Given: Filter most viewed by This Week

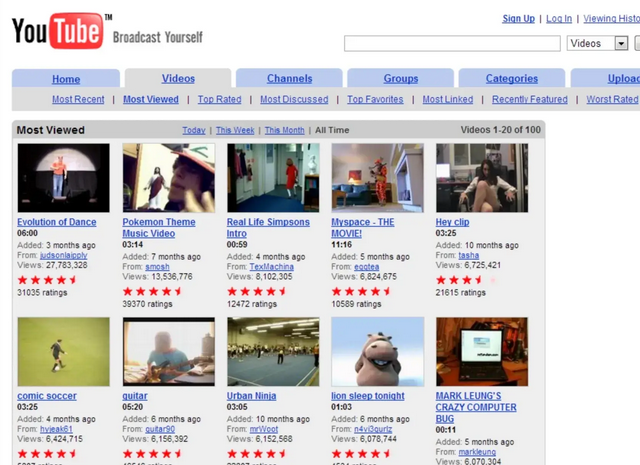Looking at the screenshot, I should pyautogui.click(x=235, y=130).
